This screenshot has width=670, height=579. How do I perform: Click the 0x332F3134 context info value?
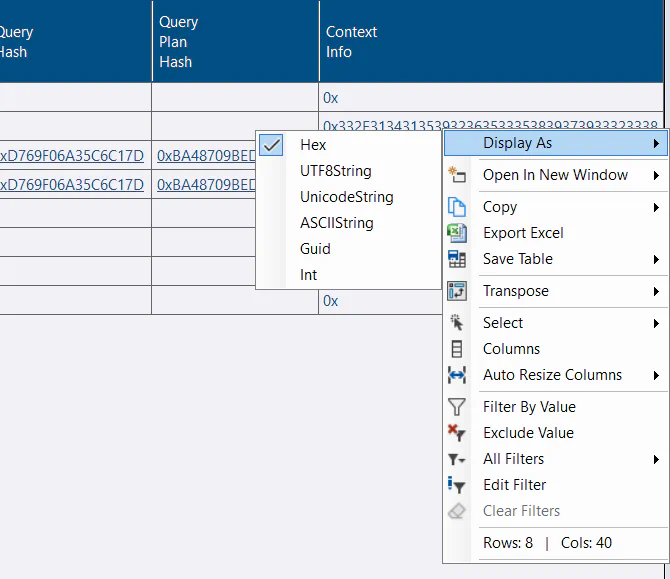490,125
